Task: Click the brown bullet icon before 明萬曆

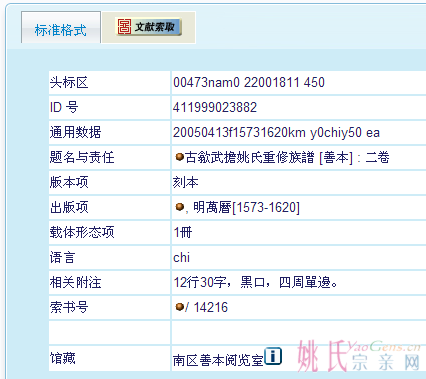Action: 179,207
